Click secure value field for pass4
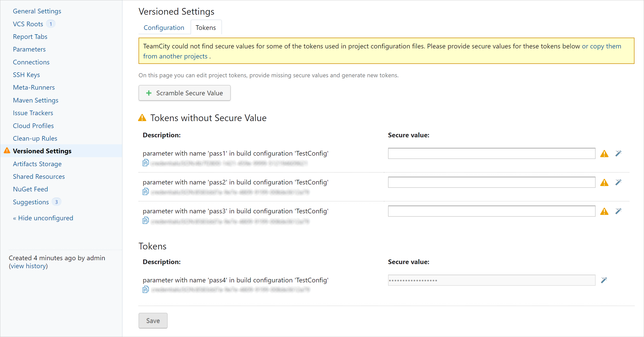The height and width of the screenshot is (337, 644). coord(492,280)
